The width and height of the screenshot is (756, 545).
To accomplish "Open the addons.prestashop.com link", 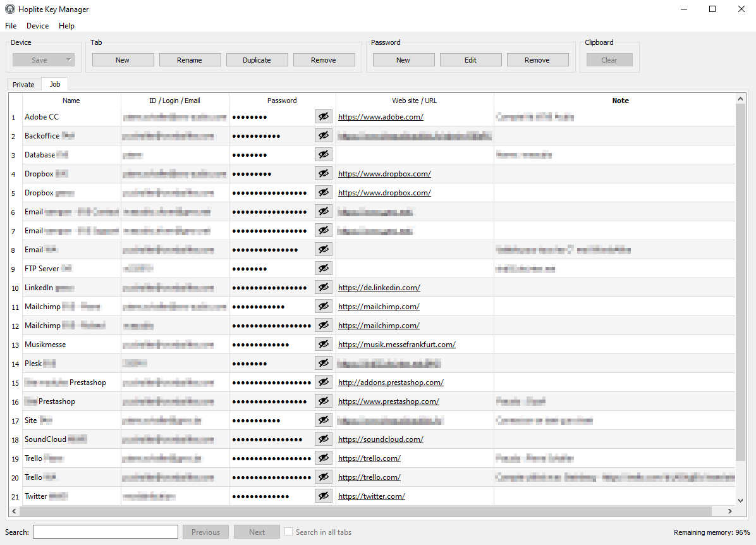I will click(391, 382).
